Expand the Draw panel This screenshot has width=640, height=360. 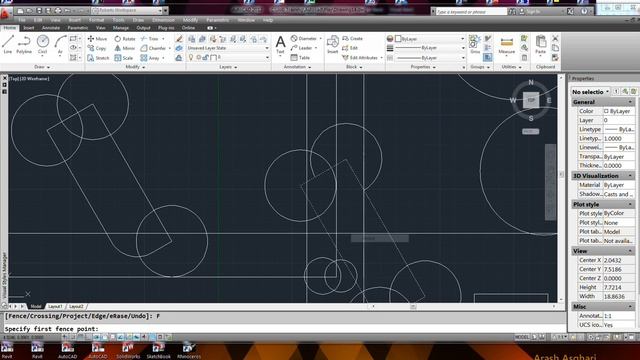coord(42,67)
